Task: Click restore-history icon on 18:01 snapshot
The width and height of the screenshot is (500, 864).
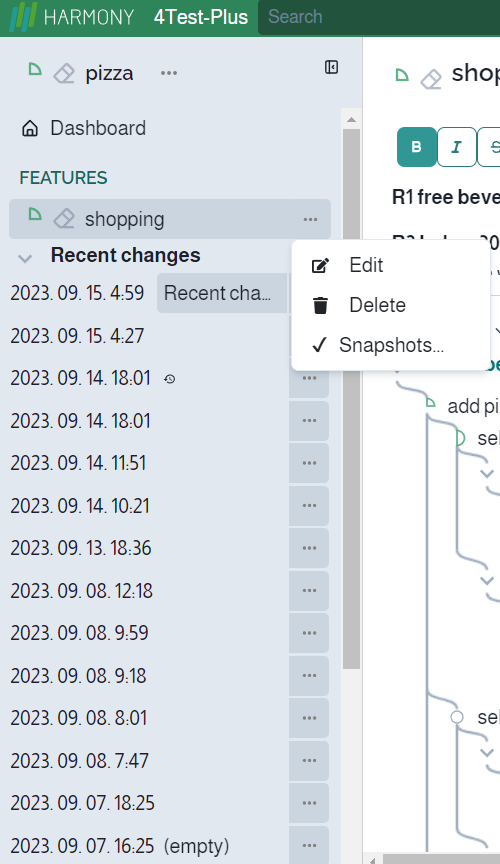Action: coord(170,379)
